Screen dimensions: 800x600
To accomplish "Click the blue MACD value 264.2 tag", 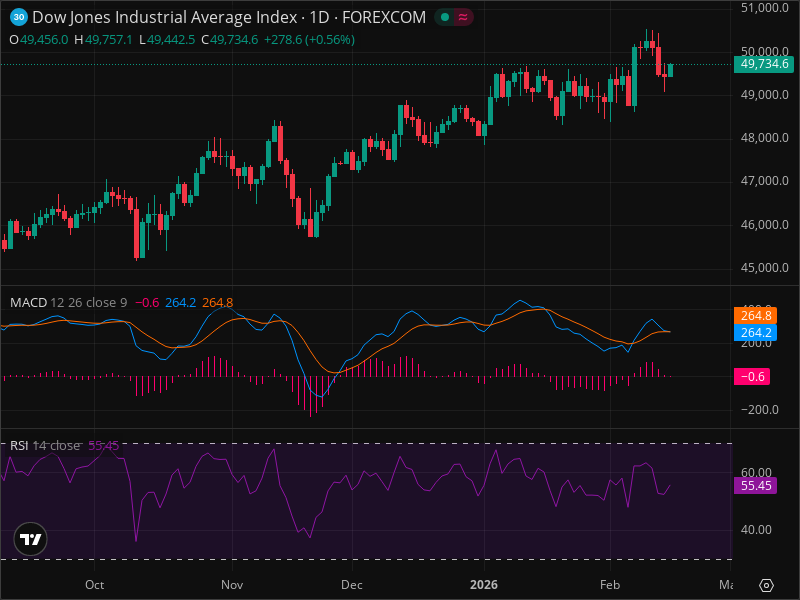I will [x=756, y=333].
